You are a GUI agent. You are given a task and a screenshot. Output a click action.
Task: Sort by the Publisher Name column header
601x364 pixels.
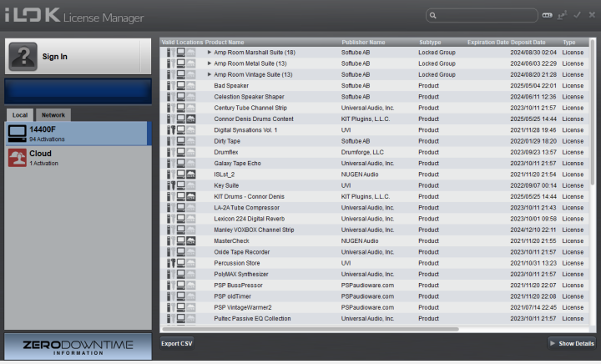pyautogui.click(x=363, y=42)
